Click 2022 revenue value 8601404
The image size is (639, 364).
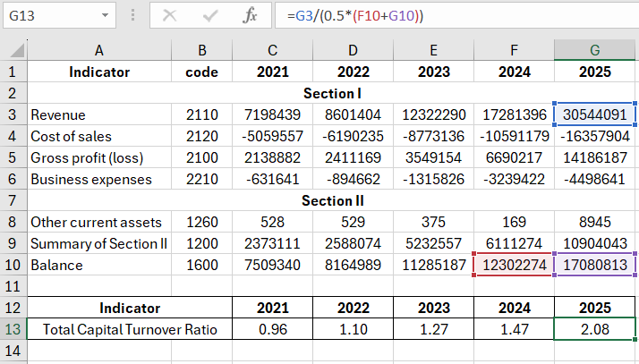point(353,114)
